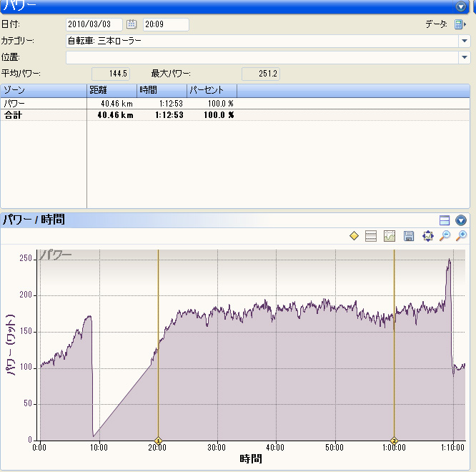Image resolution: width=476 pixels, height=472 pixels.
Task: Expand the カテゴリー dropdown arrow
Action: click(x=464, y=41)
